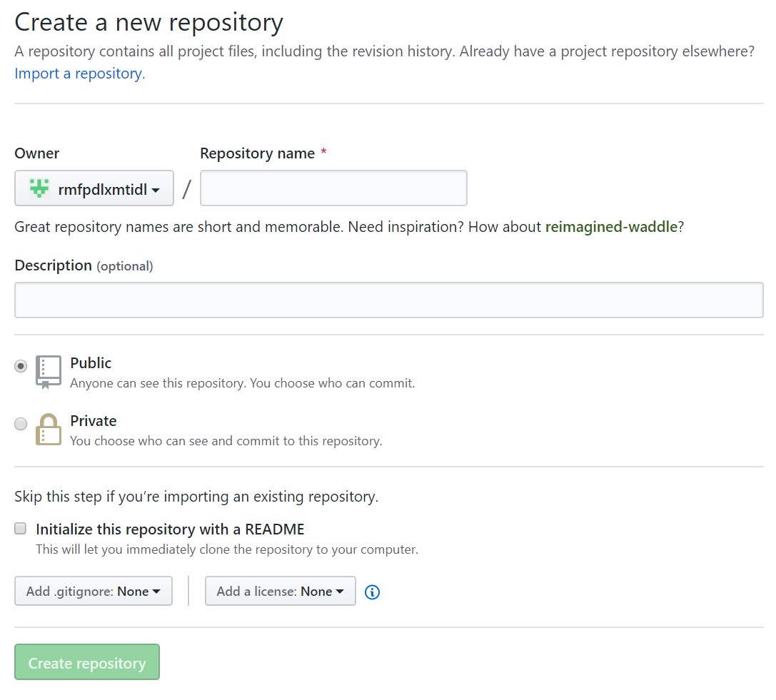Click the green Create repository button
Viewport: 776px width, 700px height.
[86, 661]
